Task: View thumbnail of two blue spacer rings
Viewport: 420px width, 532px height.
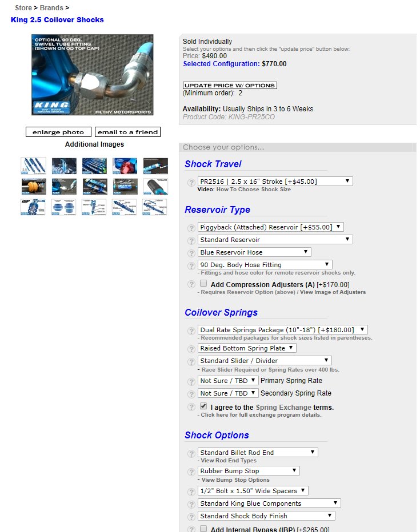Action: (63, 207)
